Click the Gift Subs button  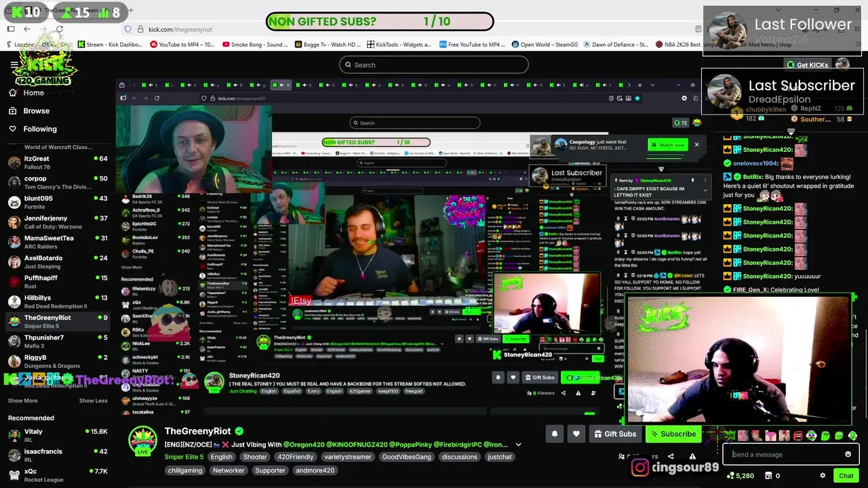coord(614,434)
